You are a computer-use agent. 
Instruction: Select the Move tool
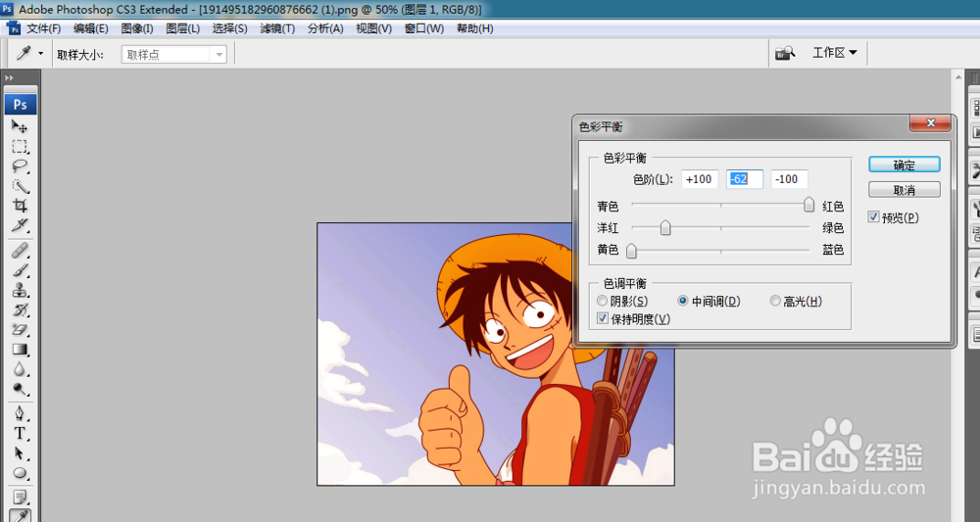(x=20, y=126)
